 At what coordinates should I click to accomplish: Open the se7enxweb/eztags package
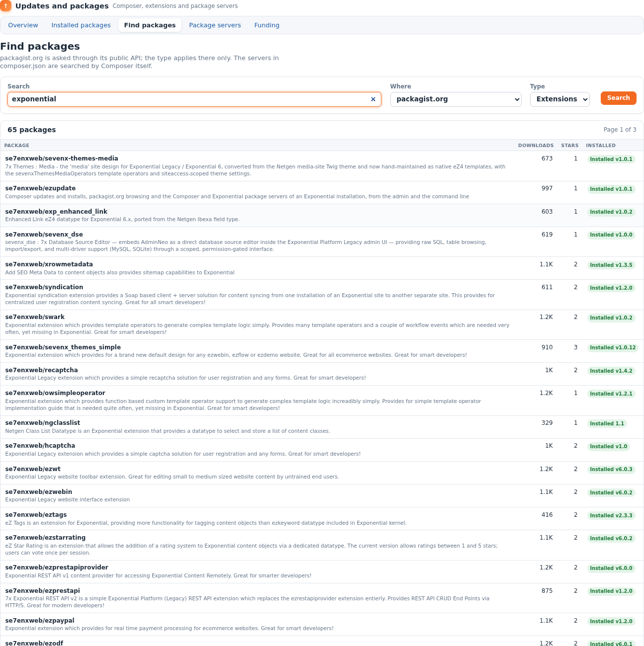tap(36, 515)
